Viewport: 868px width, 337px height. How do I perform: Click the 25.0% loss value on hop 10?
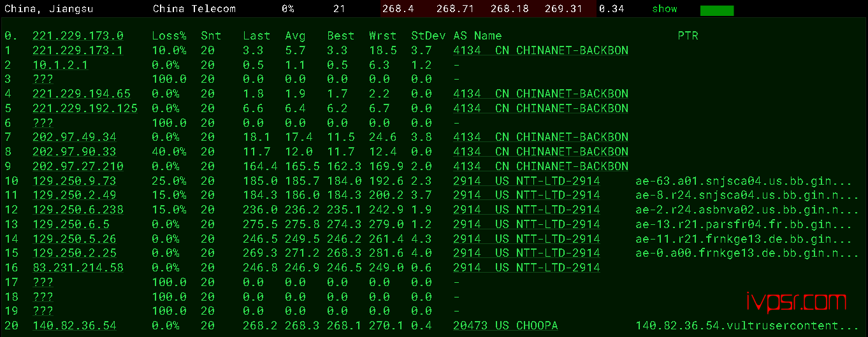[169, 181]
